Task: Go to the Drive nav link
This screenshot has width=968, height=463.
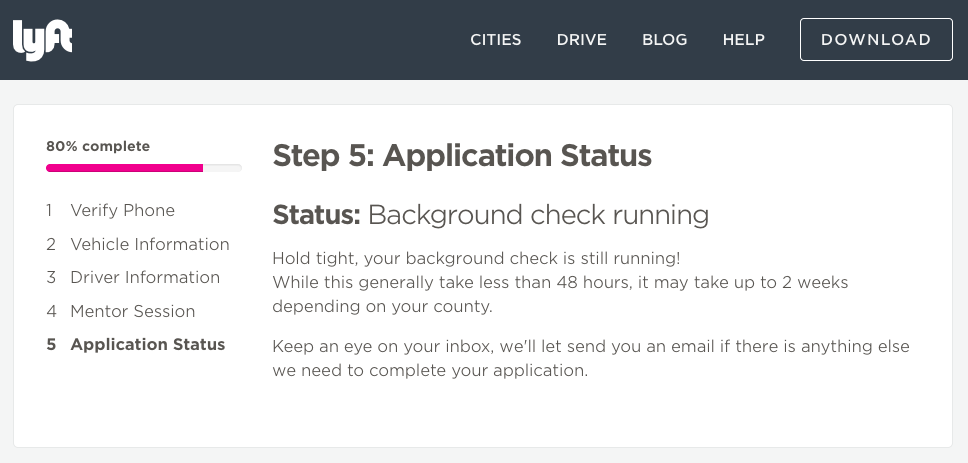Action: [x=582, y=40]
